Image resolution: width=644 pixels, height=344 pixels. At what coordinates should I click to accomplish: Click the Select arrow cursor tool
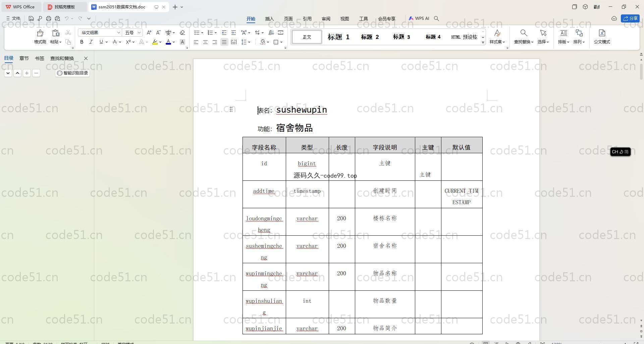click(x=543, y=33)
